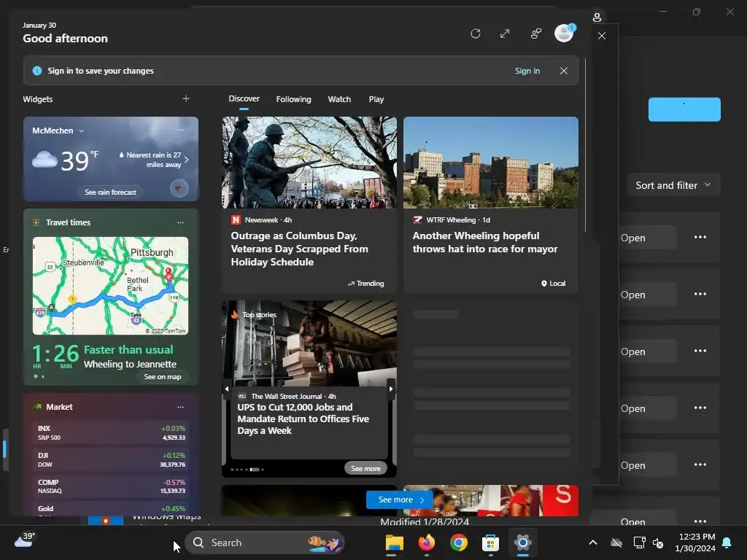Show hidden system tray icons
Image resolution: width=747 pixels, height=560 pixels.
[x=593, y=542]
